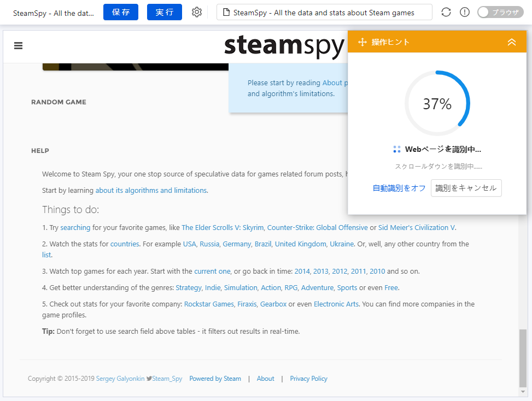The image size is (532, 401).
Task: Click 識別をキャンセル button
Action: pyautogui.click(x=466, y=188)
